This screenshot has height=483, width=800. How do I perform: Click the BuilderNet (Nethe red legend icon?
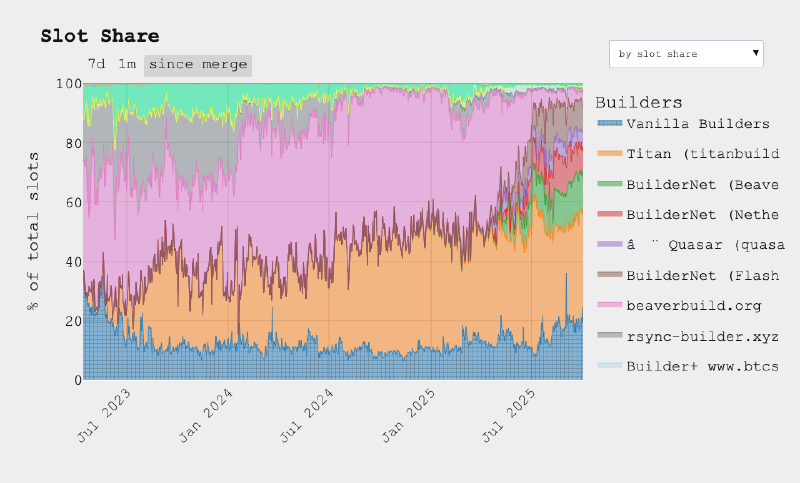(x=608, y=215)
